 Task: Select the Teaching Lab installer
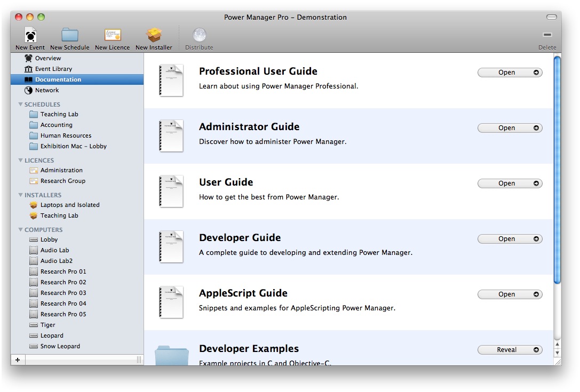tap(77, 215)
